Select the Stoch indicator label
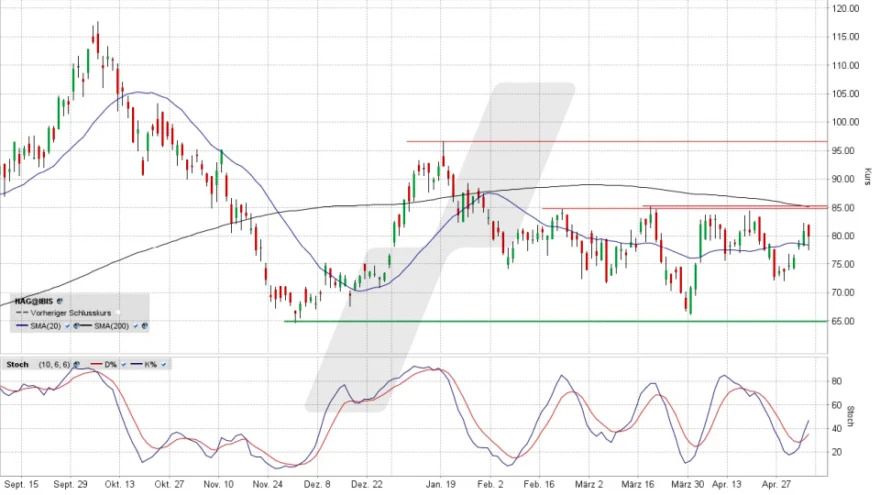 [17, 364]
